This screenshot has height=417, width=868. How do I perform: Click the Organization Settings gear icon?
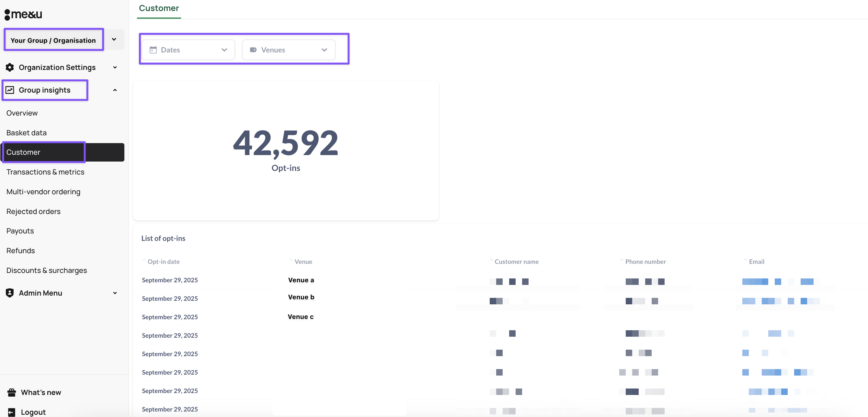[x=10, y=67]
